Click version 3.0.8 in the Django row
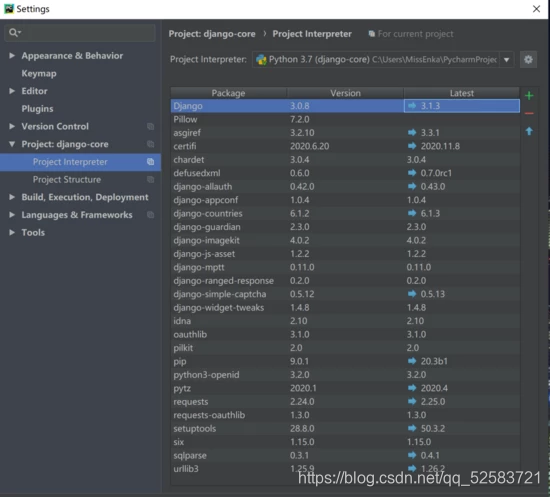This screenshot has width=550, height=497. pyautogui.click(x=300, y=106)
